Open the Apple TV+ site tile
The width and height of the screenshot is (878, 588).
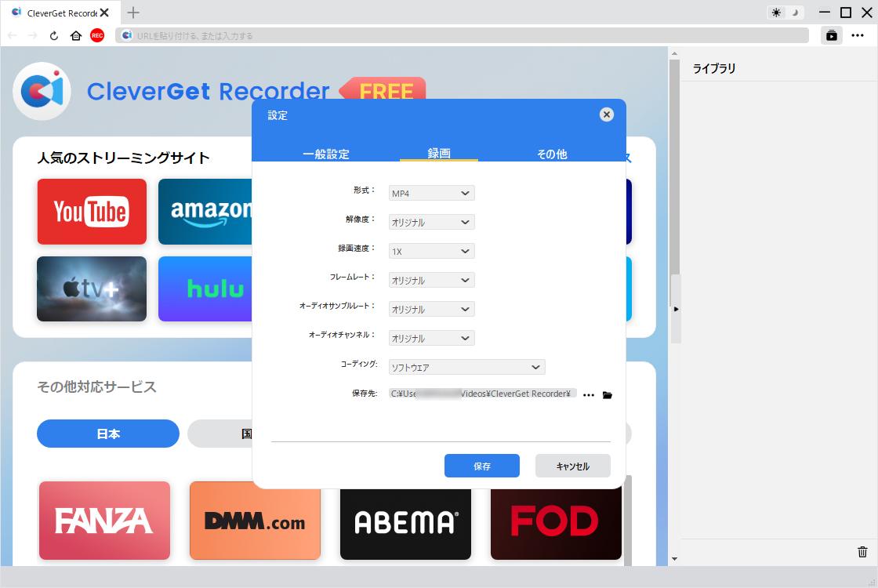(x=92, y=289)
